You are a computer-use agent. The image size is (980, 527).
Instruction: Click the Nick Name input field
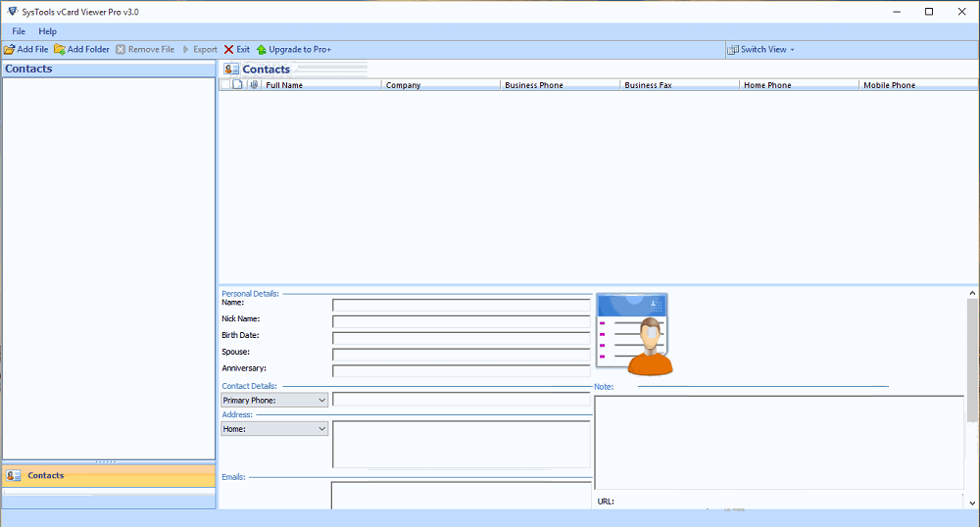coord(462,321)
